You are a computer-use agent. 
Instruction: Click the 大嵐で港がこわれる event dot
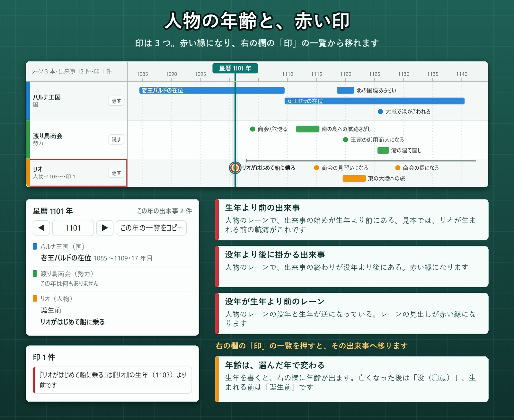click(380, 112)
